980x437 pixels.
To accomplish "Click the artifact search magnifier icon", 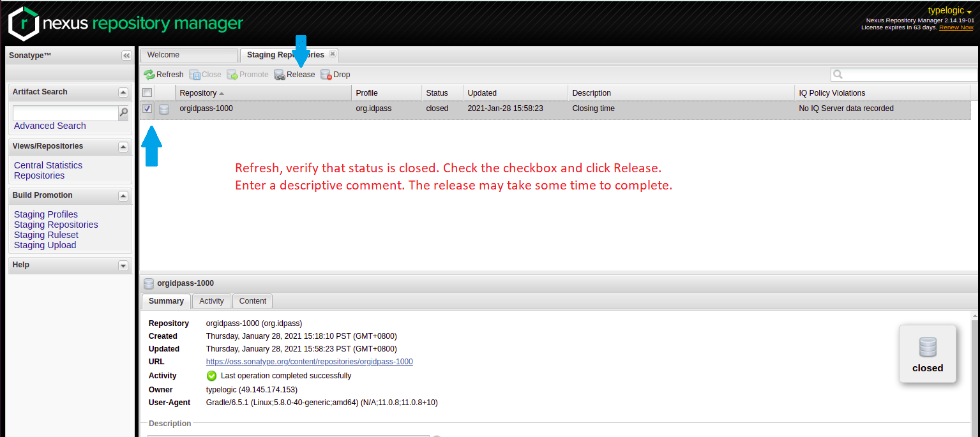I will (x=123, y=113).
